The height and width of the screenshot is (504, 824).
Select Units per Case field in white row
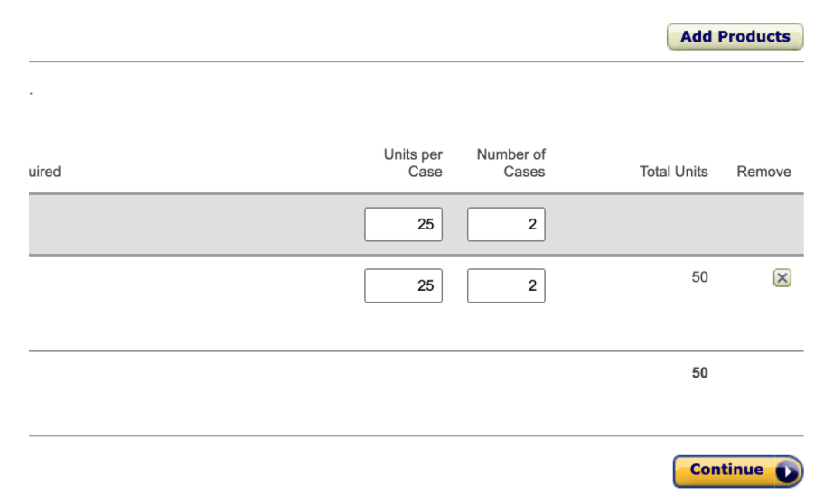[x=403, y=285]
